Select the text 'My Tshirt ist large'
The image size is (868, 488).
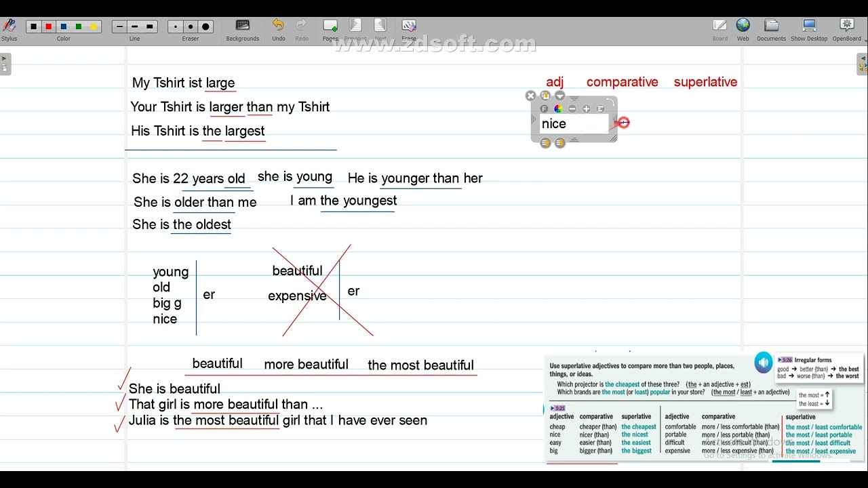click(x=183, y=83)
